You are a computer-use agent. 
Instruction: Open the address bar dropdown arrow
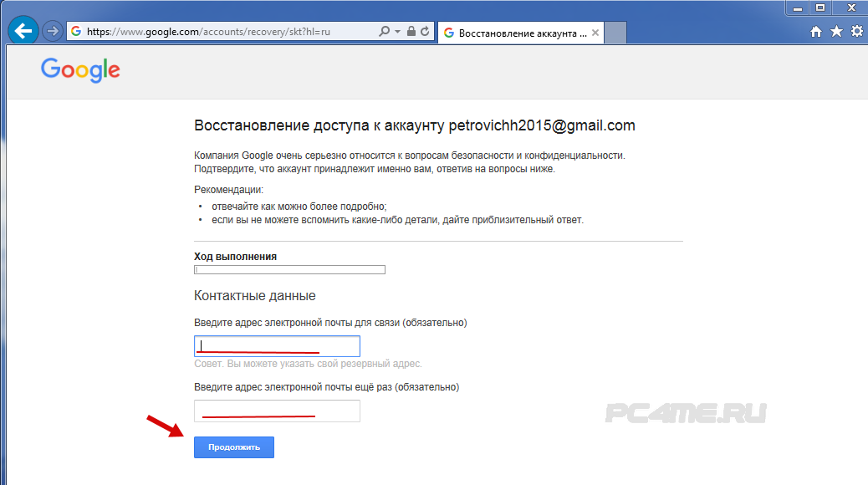pyautogui.click(x=397, y=32)
